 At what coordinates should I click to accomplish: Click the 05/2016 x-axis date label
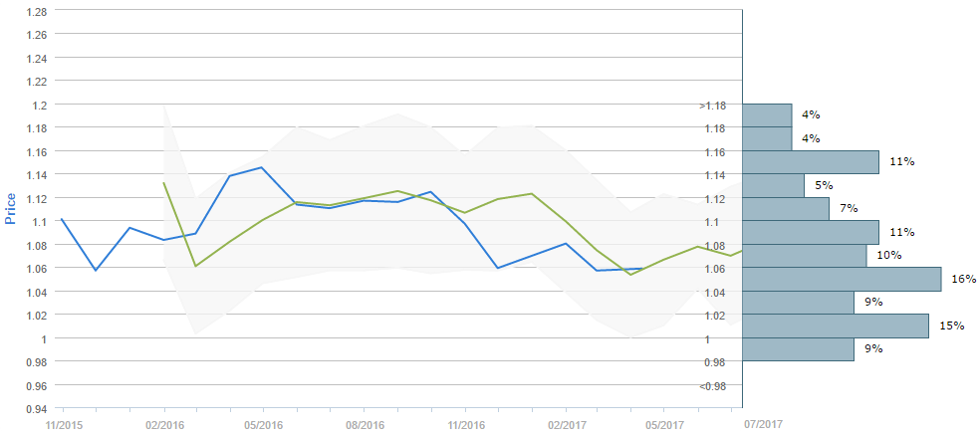(262, 424)
